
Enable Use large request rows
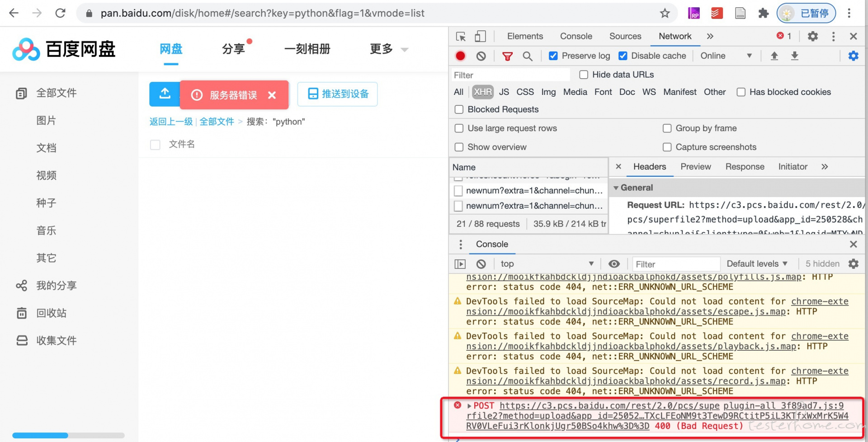tap(459, 128)
